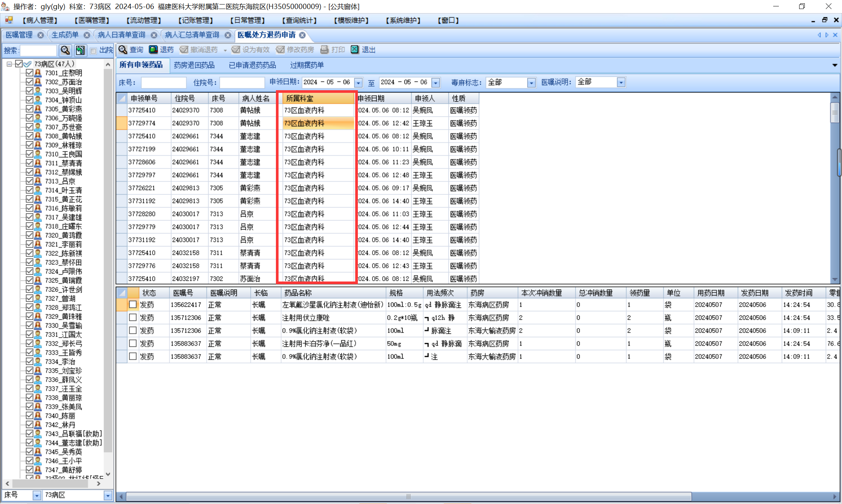842x504 pixels.
Task: Open the 医嘱说明 dropdown
Action: [621, 82]
